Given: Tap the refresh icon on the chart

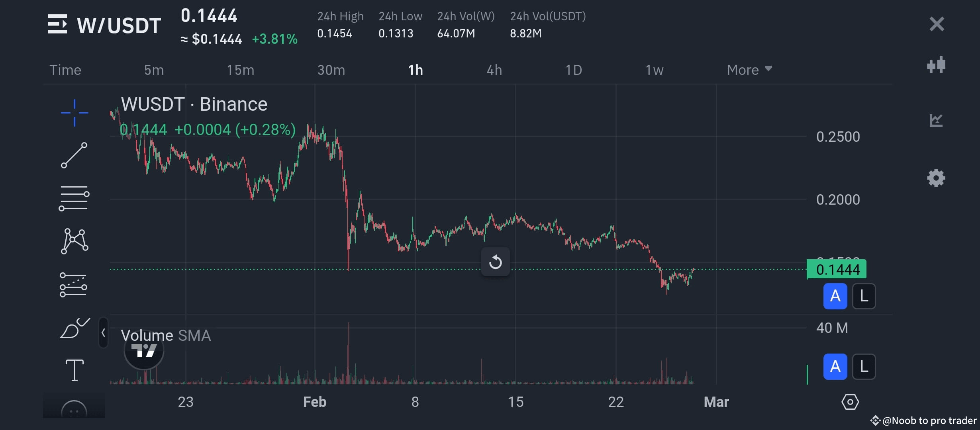Looking at the screenshot, I should (496, 262).
